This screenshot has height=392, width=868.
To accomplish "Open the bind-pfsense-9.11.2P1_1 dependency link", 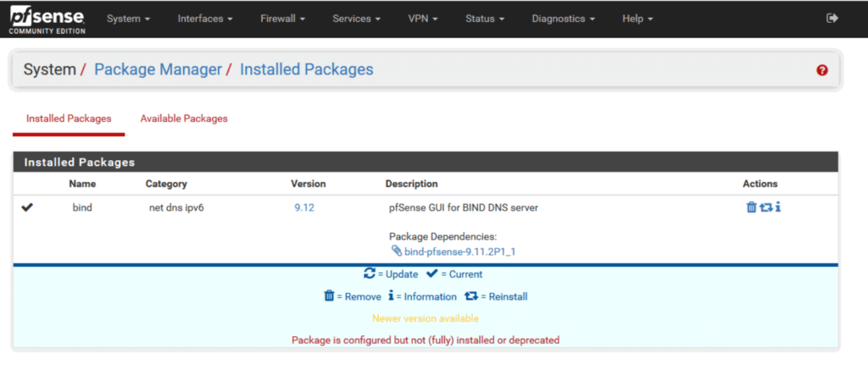I will click(x=460, y=251).
